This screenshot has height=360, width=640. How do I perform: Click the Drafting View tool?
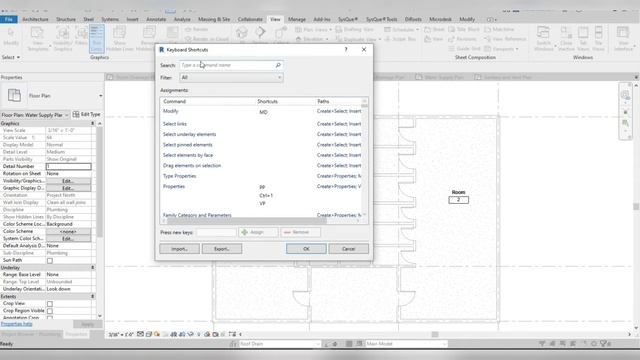pos(354,29)
